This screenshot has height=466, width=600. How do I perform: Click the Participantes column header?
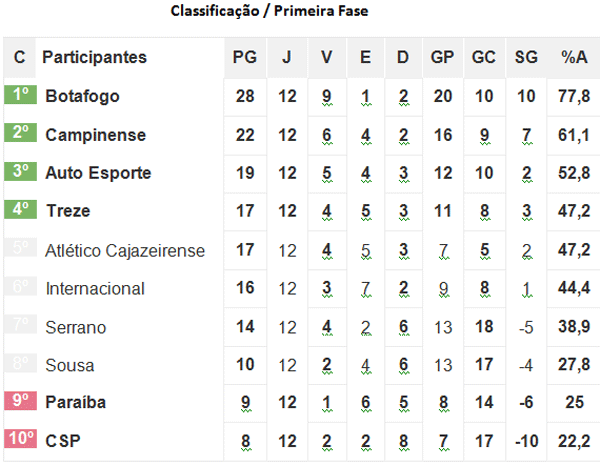[94, 57]
